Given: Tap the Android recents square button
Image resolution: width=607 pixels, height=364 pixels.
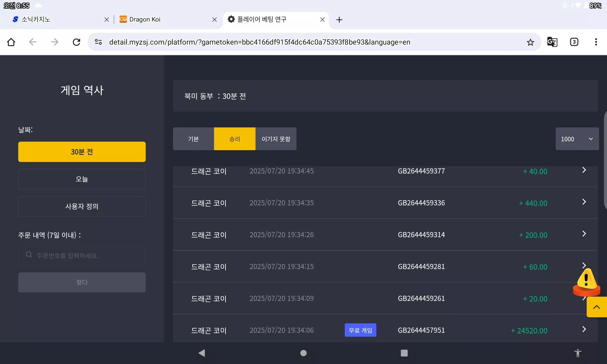Looking at the screenshot, I should tap(404, 353).
